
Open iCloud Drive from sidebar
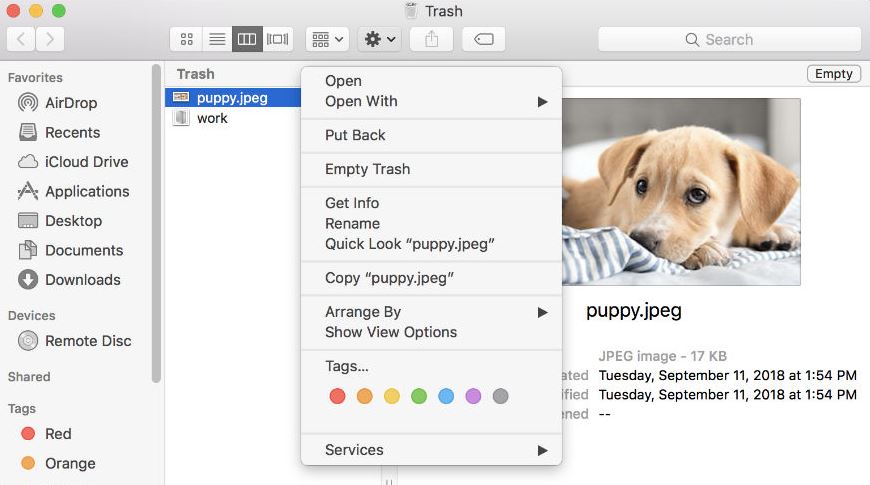pyautogui.click(x=86, y=162)
